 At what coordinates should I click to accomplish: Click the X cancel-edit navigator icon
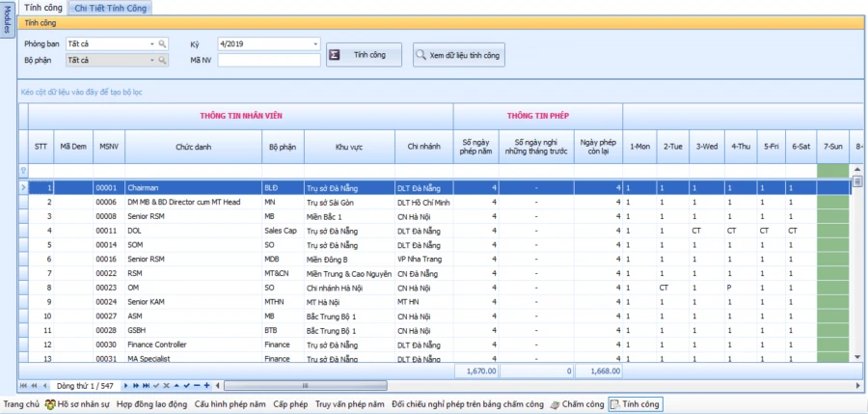(167, 386)
